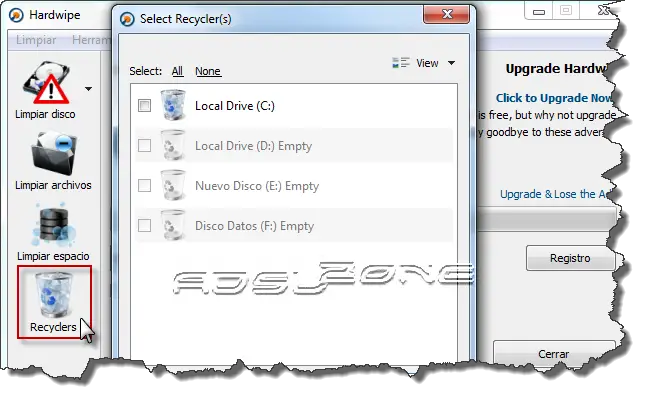649x401 pixels.
Task: Click the Nuevo Disco (E:) empty bin icon
Action: [173, 185]
